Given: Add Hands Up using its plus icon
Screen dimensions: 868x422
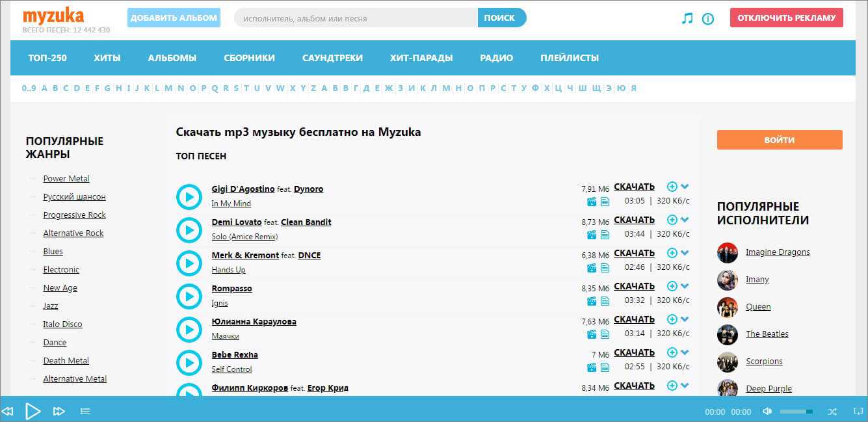Looking at the screenshot, I should click(x=672, y=253).
